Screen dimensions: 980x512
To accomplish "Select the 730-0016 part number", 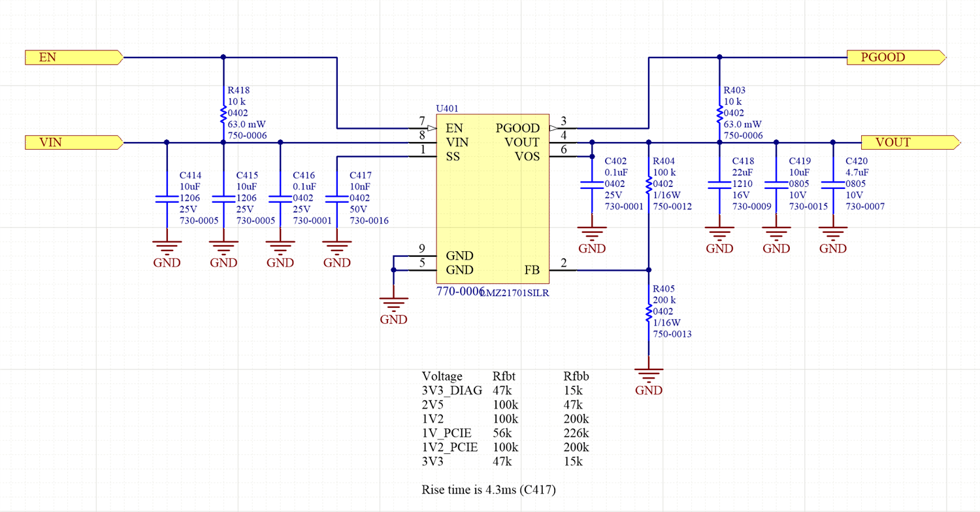I will pos(369,221).
